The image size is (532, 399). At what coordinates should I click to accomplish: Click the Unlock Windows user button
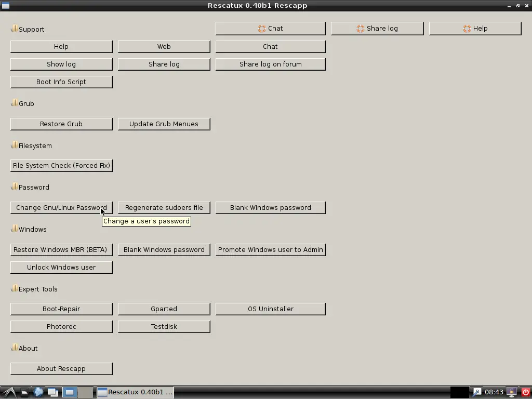tap(61, 268)
